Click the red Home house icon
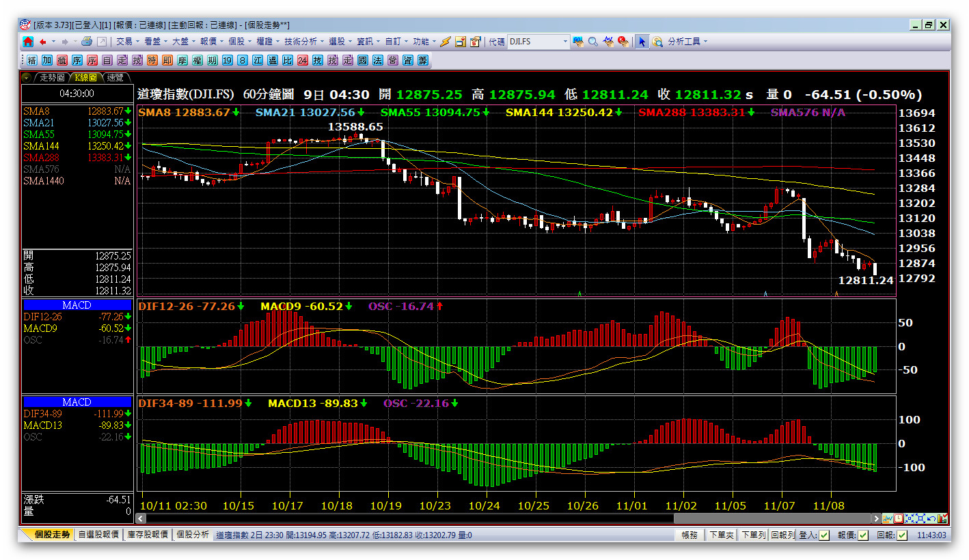The image size is (969, 560). [x=27, y=42]
